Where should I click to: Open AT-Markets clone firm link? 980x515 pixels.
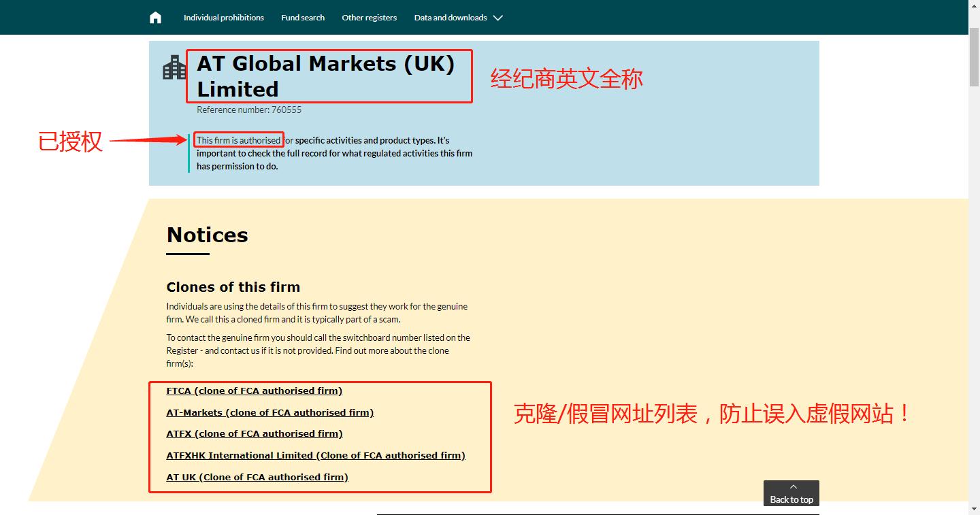[270, 413]
